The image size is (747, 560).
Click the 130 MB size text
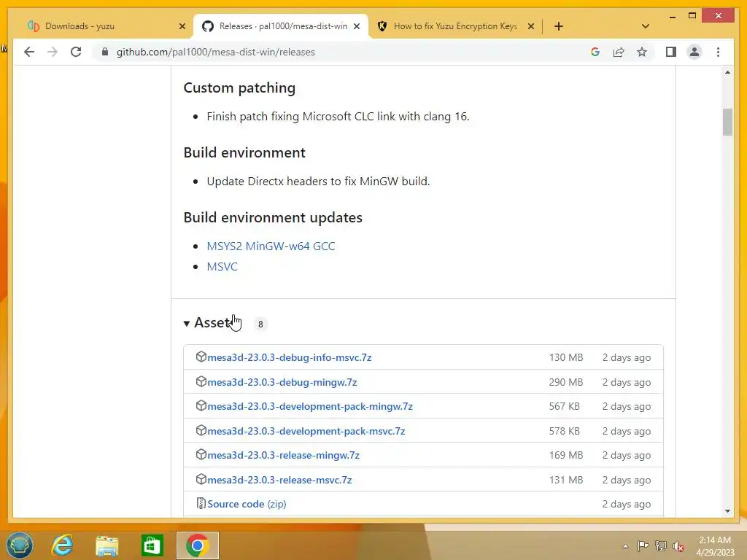click(x=566, y=357)
